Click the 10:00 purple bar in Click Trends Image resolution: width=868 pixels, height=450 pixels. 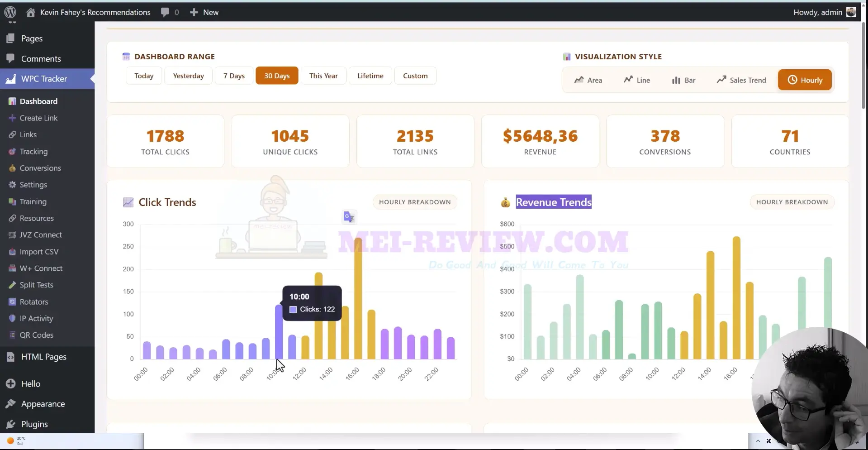279,332
